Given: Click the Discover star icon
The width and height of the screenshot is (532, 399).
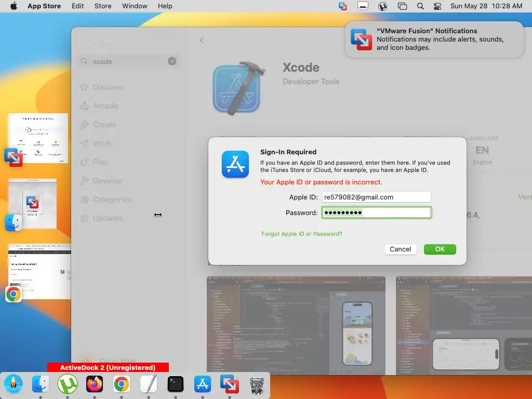Looking at the screenshot, I should [x=84, y=87].
